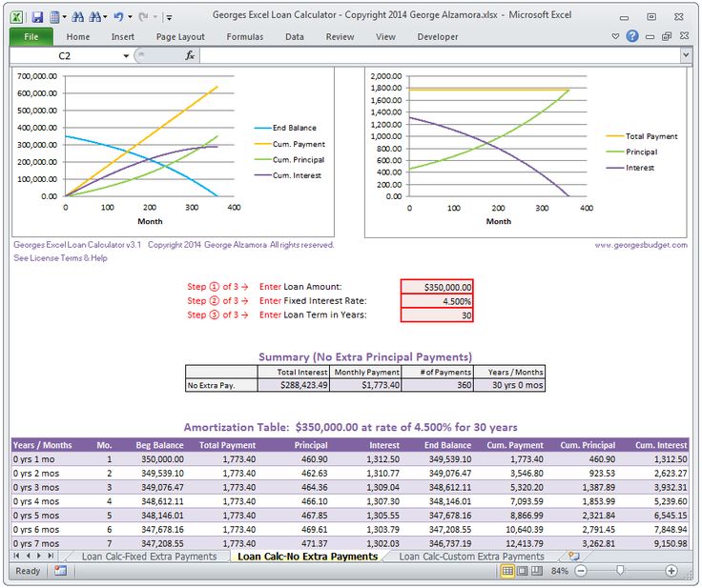Image resolution: width=702 pixels, height=588 pixels.
Task: Click the first binoculars Find icon
Action: [77, 17]
